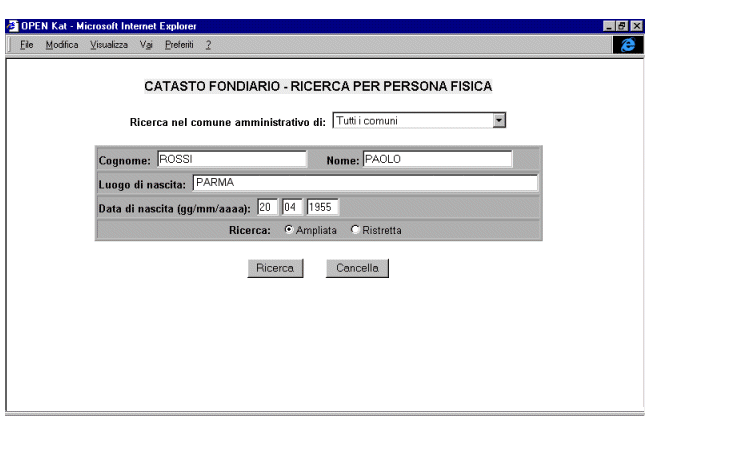Select the Ampliata search option
Image resolution: width=750 pixels, height=450 pixels.
289,230
